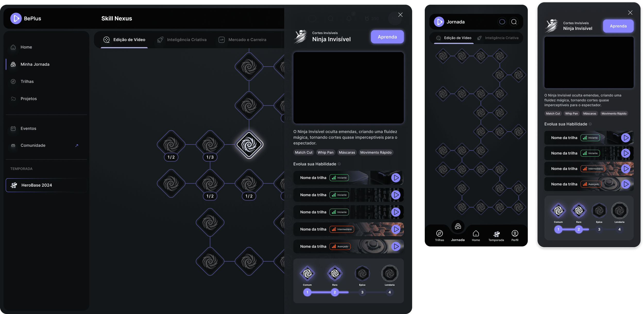Play the first Iniciante trilha in desktop panel
Screen dimensions: 644x314
396,178
